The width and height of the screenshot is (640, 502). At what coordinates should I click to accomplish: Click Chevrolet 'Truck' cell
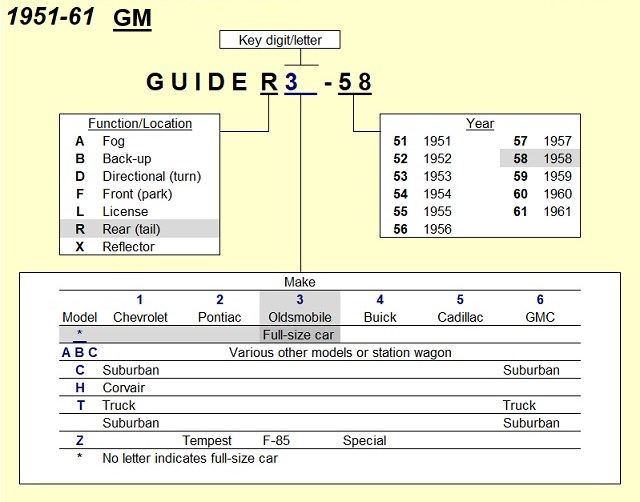pyautogui.click(x=119, y=405)
